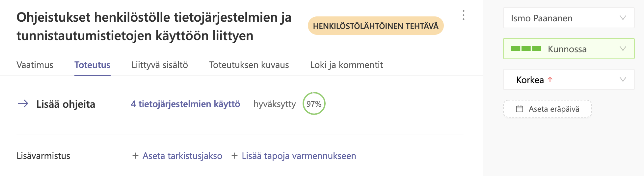Click the Aseta eräpäivä button
The height and width of the screenshot is (176, 644).
pos(548,109)
